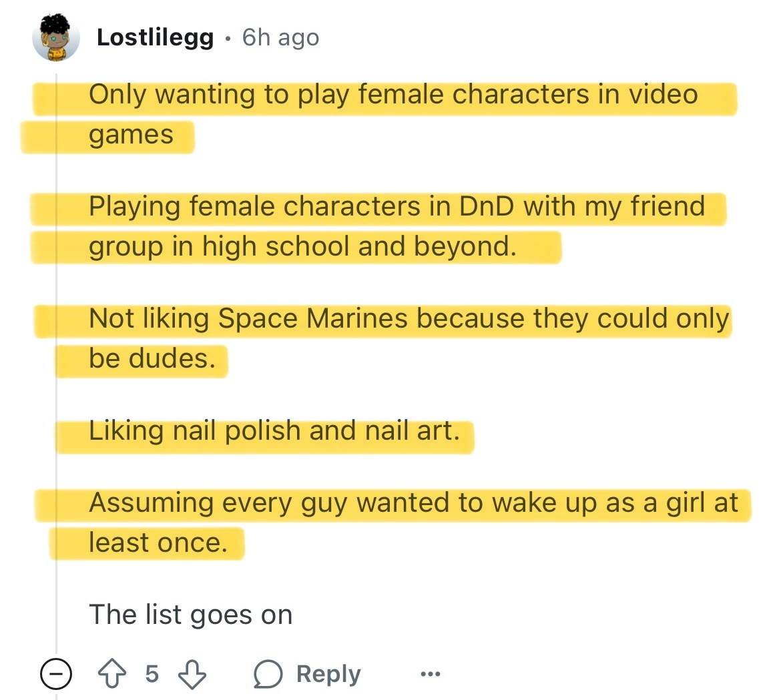Click the vote score number 5
This screenshot has height=700, width=781.
coord(152,674)
